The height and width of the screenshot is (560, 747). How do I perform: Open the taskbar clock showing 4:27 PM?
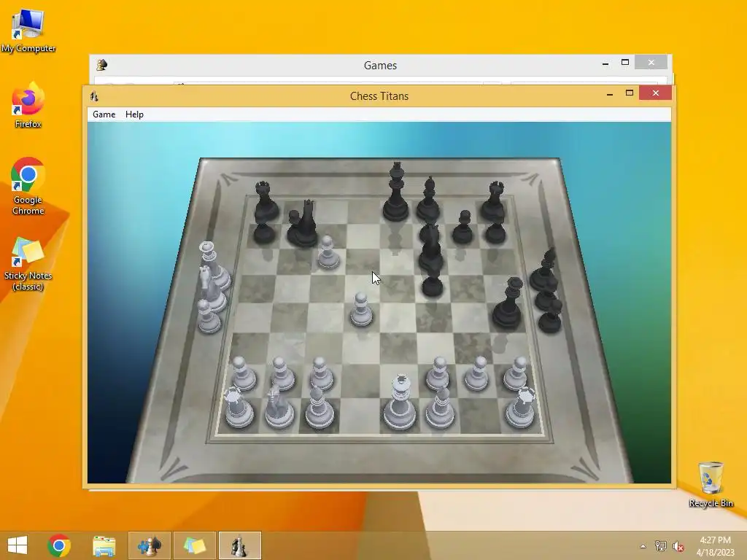pyautogui.click(x=715, y=546)
